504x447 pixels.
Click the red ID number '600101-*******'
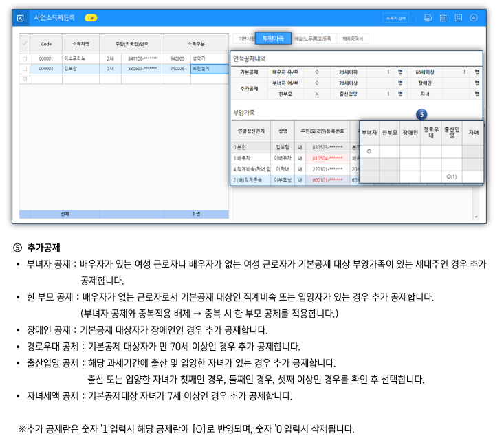coord(327,180)
